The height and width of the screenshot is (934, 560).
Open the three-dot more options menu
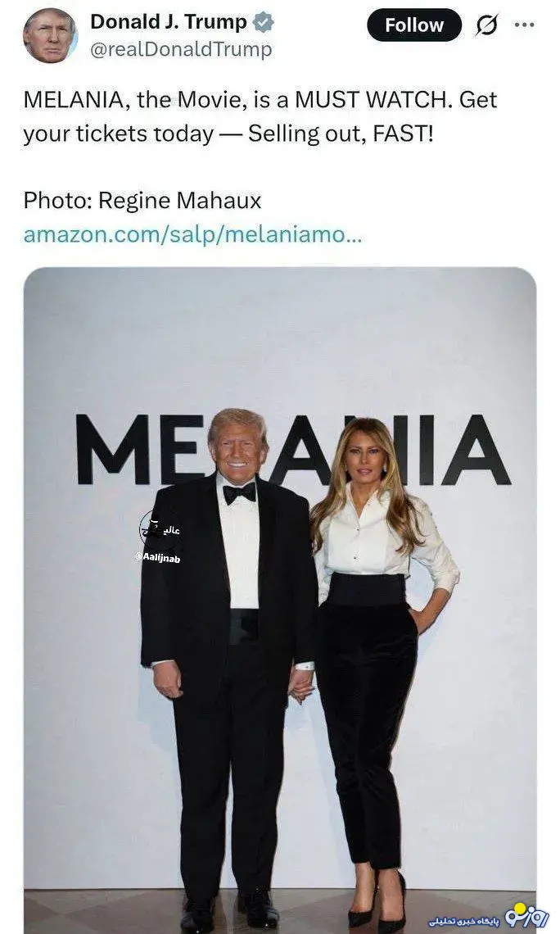pos(524,25)
